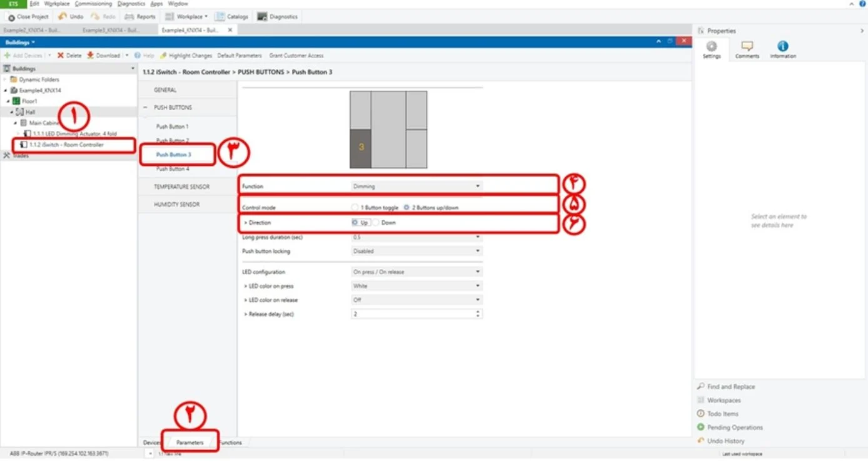Open the Catalogs panel from toolbar
The image size is (868, 472).
point(231,17)
